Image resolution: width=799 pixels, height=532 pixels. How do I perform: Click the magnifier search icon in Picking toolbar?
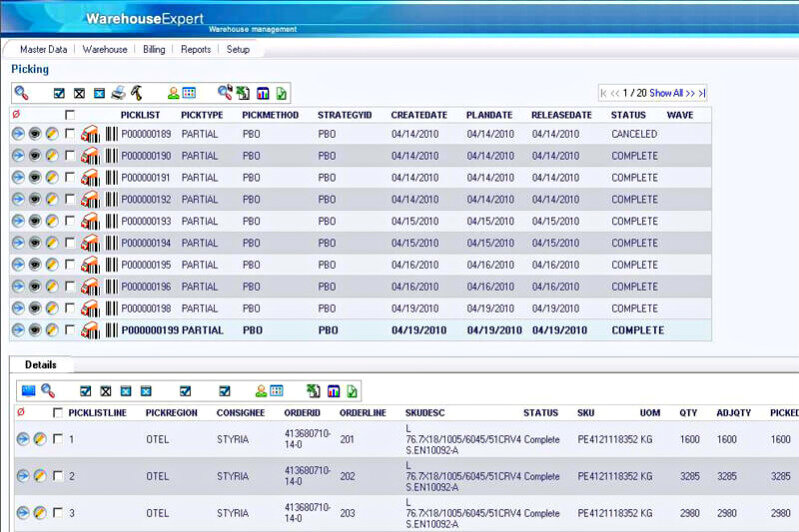[x=21, y=93]
